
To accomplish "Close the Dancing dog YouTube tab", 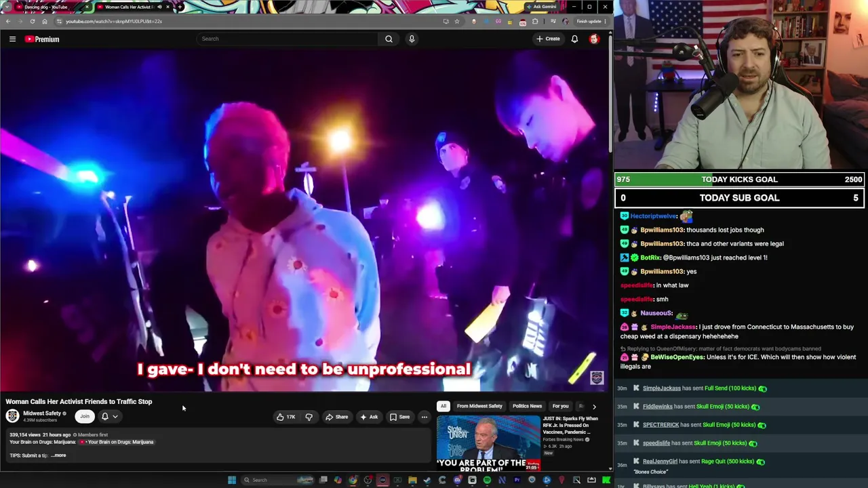I will tap(86, 7).
